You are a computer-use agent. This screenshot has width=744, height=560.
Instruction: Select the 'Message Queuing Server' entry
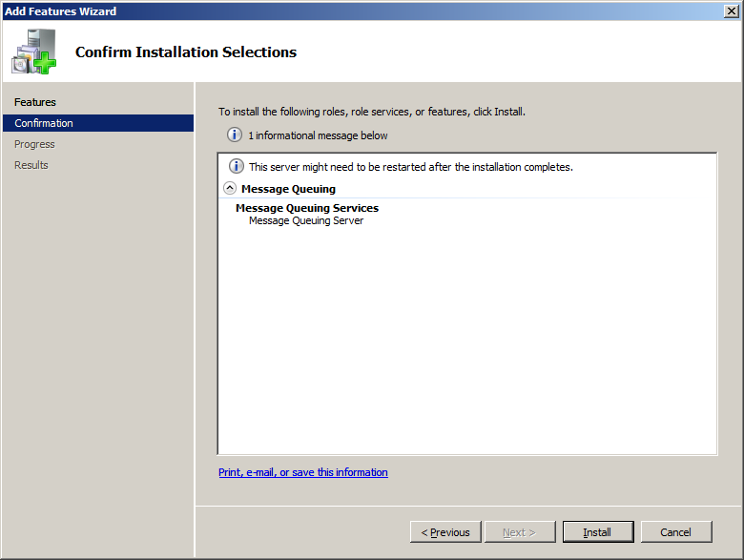tap(306, 220)
